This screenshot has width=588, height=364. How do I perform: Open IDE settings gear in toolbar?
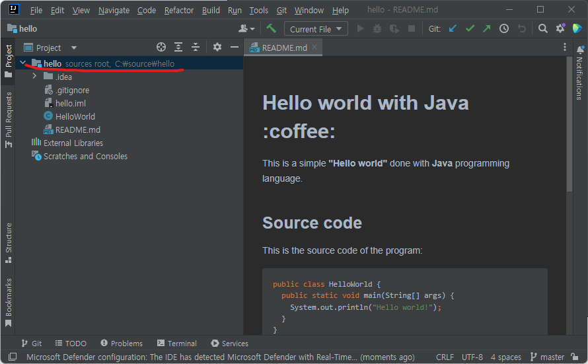(560, 28)
